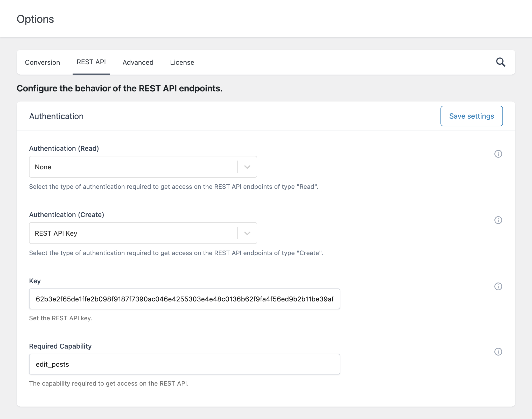Click the Save settings action

(x=471, y=116)
